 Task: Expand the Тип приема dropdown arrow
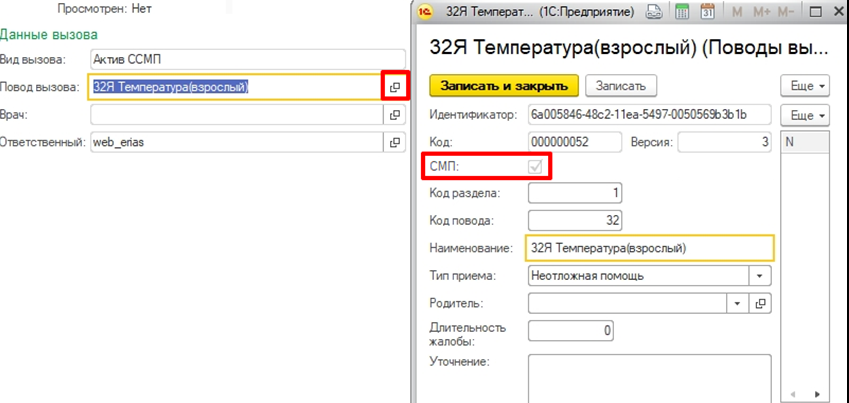pyautogui.click(x=760, y=275)
